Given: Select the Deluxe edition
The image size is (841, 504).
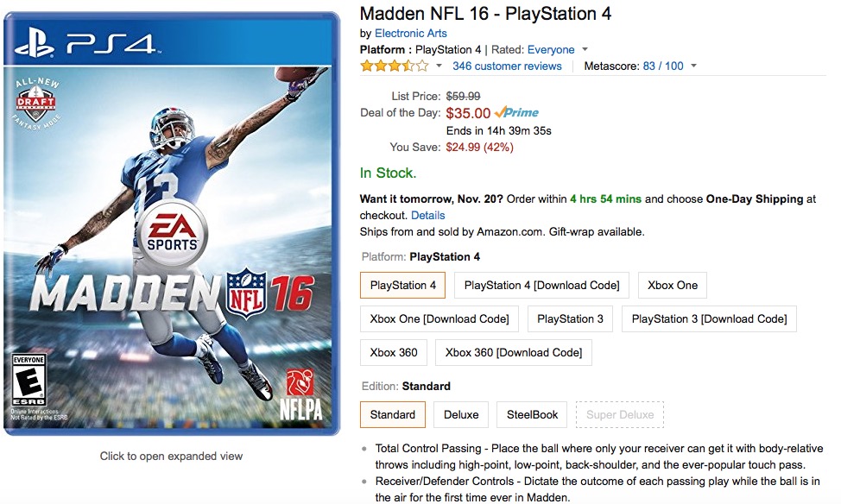Looking at the screenshot, I should pyautogui.click(x=461, y=415).
